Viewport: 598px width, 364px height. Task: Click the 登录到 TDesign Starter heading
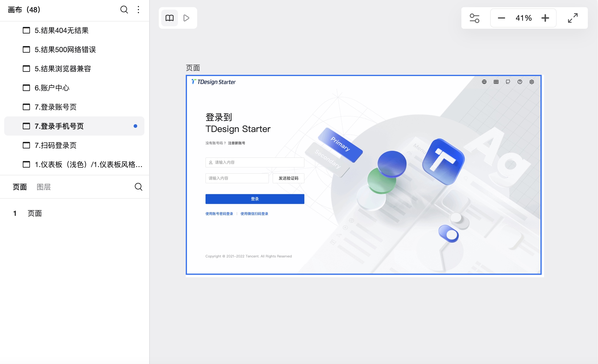[x=238, y=123]
